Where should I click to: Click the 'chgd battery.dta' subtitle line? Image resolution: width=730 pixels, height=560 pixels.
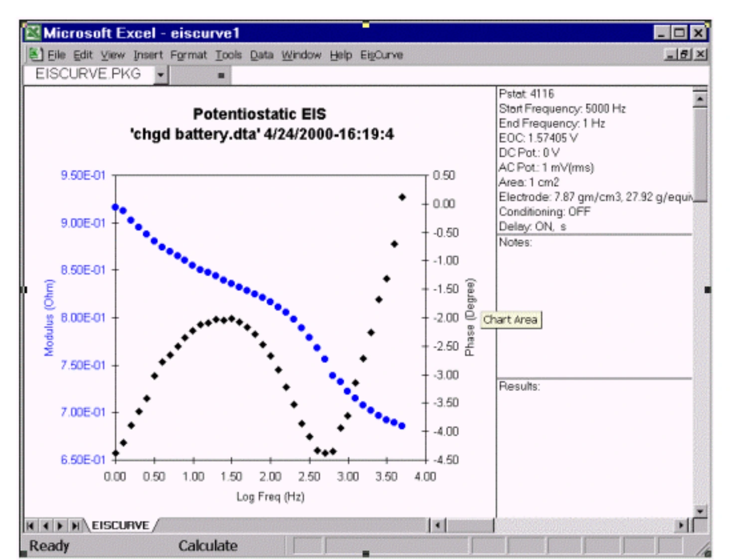coord(262,134)
